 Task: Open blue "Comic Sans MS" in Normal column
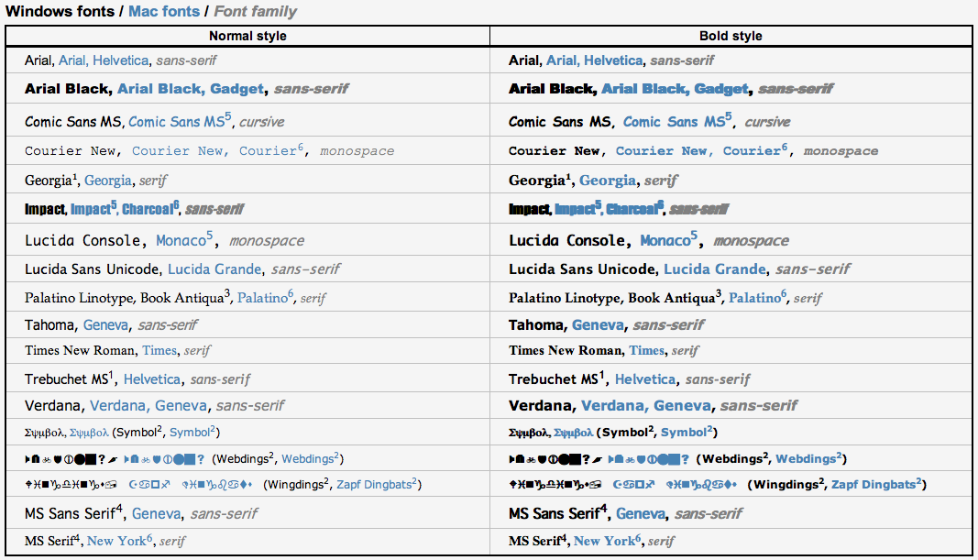178,121
